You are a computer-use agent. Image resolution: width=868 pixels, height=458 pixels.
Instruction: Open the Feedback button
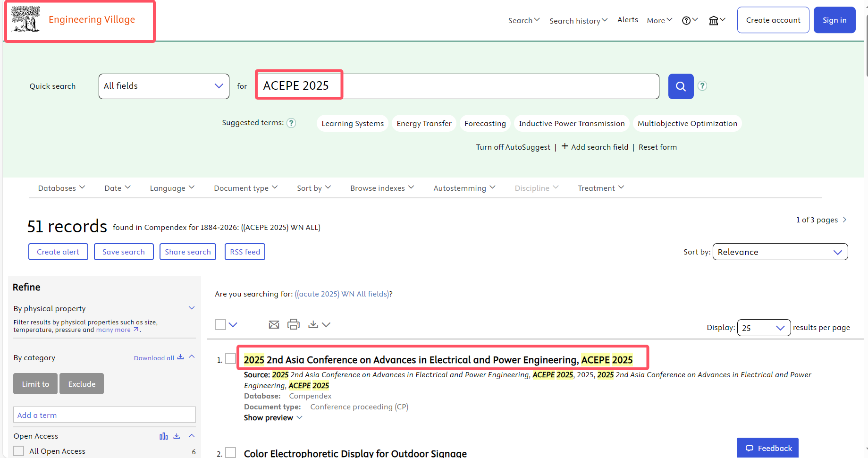[767, 448]
